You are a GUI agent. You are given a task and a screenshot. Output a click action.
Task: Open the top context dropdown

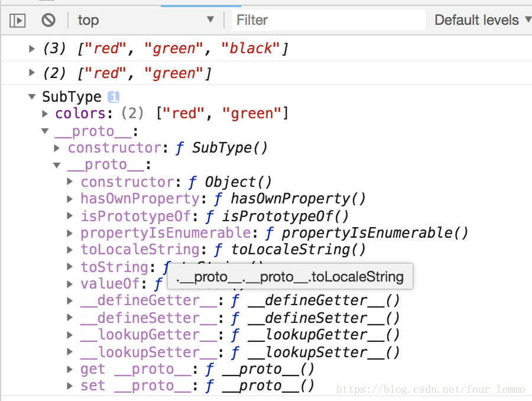[145, 20]
